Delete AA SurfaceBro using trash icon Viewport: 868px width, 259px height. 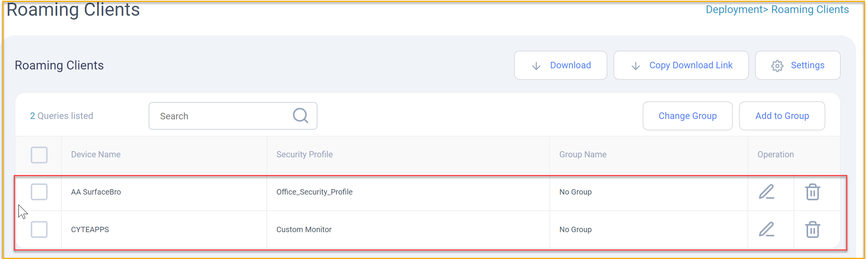[812, 192]
